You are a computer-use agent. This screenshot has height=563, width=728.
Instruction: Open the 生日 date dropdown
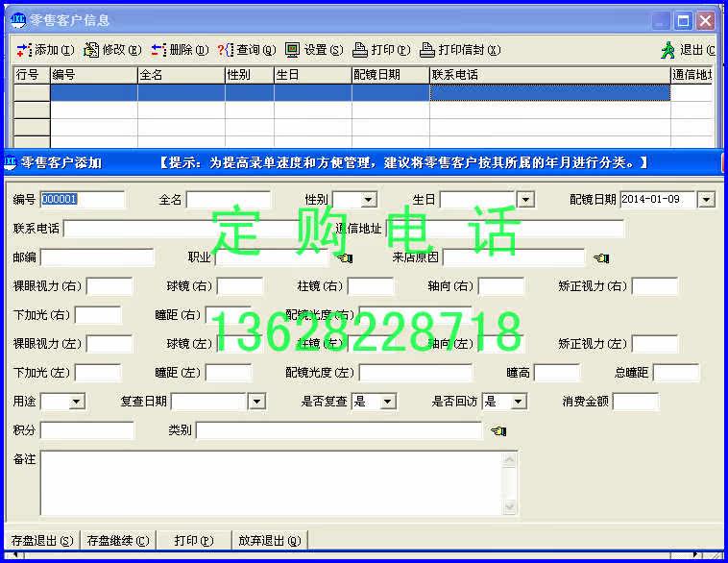coord(525,200)
